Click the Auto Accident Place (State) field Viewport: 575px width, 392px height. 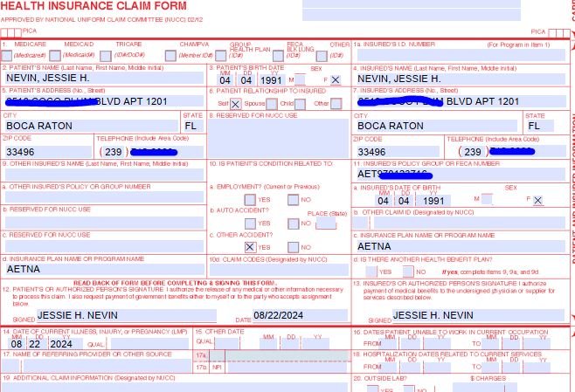click(x=326, y=224)
